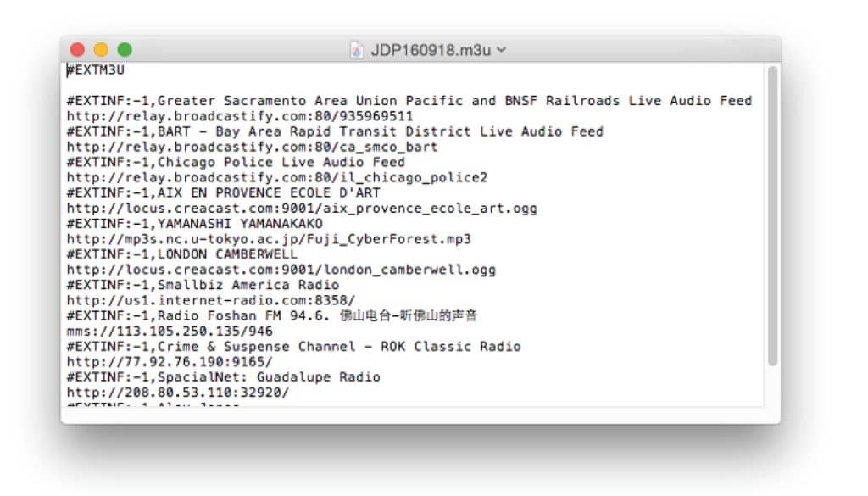The width and height of the screenshot is (868, 496).
Task: Zoom the window with the green button
Action: coord(125,50)
